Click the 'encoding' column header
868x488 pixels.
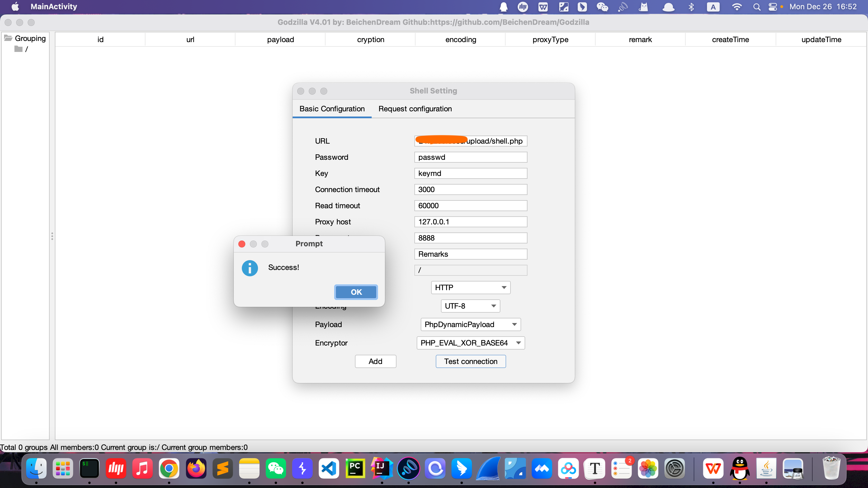click(x=461, y=40)
